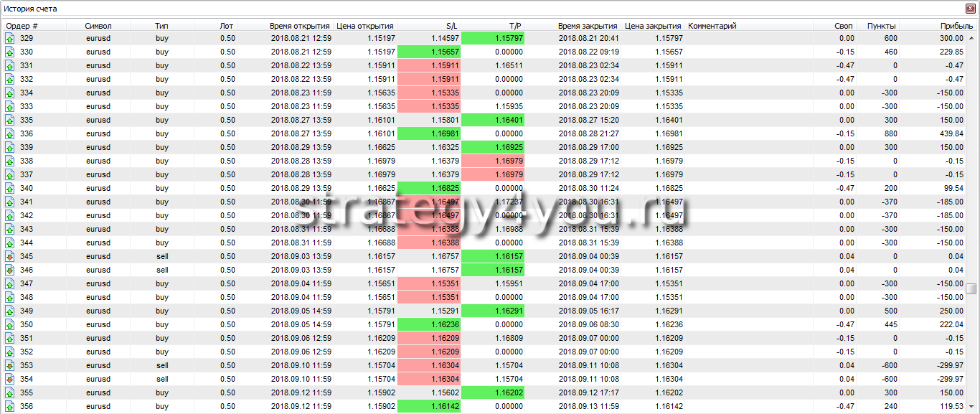Click the sell icon of order 346
Screen dimensions: 980x414
pos(10,270)
